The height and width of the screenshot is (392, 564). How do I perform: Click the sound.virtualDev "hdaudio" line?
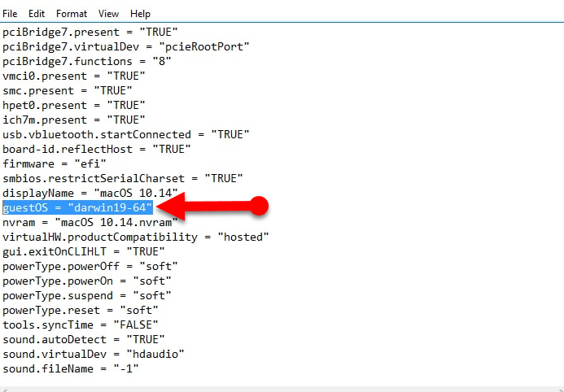[93, 354]
